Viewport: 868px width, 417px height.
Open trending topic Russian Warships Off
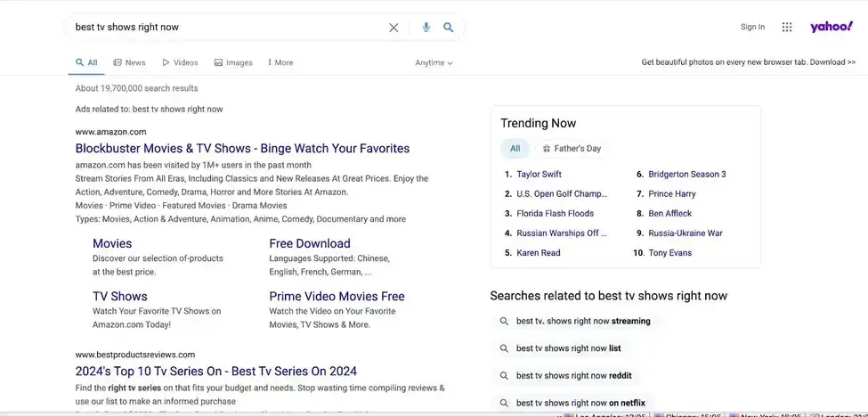(562, 233)
